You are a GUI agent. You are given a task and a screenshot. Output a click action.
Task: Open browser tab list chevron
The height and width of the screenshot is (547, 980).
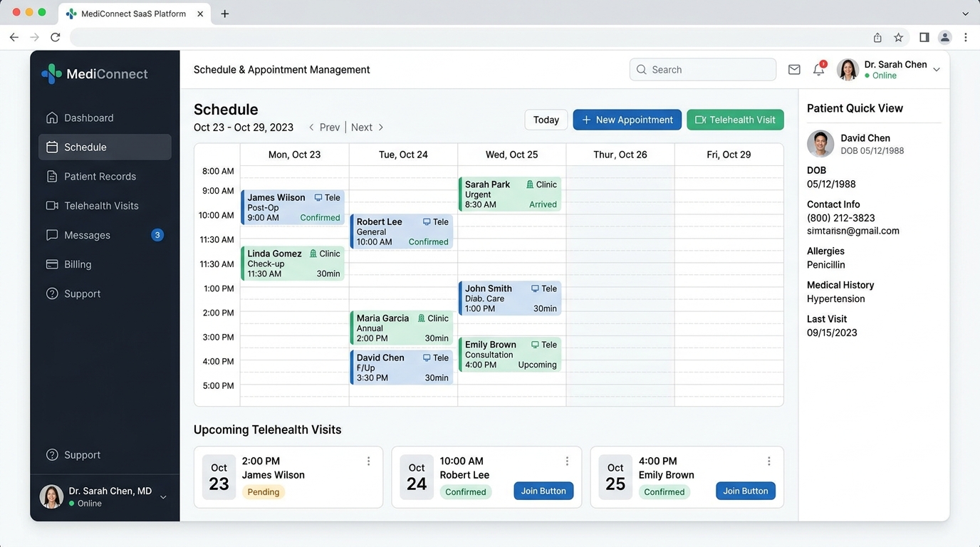pos(966,14)
